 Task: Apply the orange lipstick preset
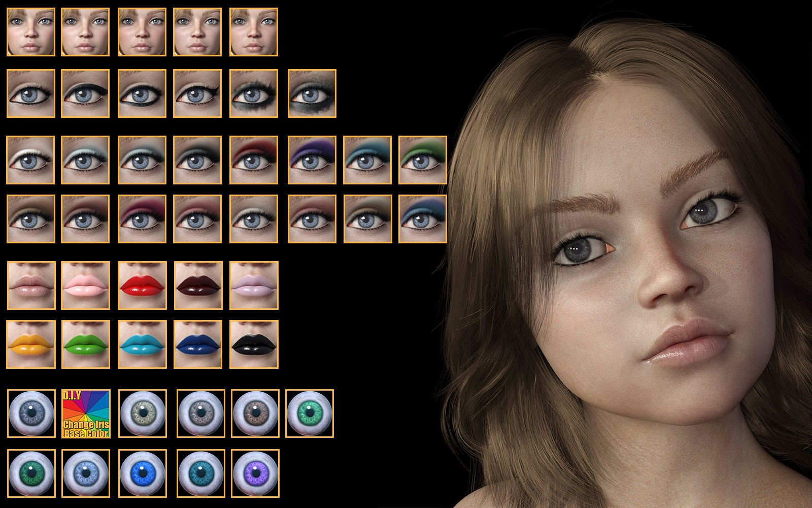pyautogui.click(x=31, y=344)
